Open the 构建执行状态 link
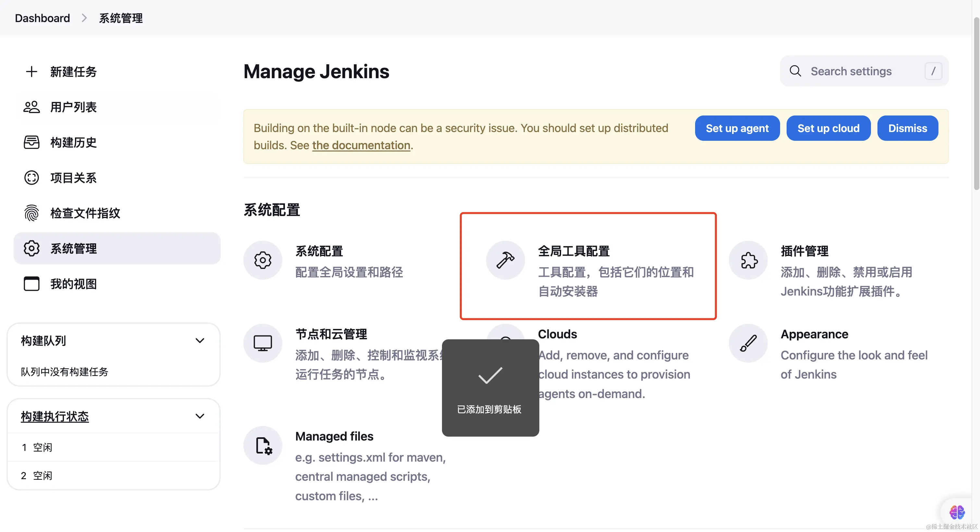This screenshot has height=532, width=980. click(x=55, y=416)
